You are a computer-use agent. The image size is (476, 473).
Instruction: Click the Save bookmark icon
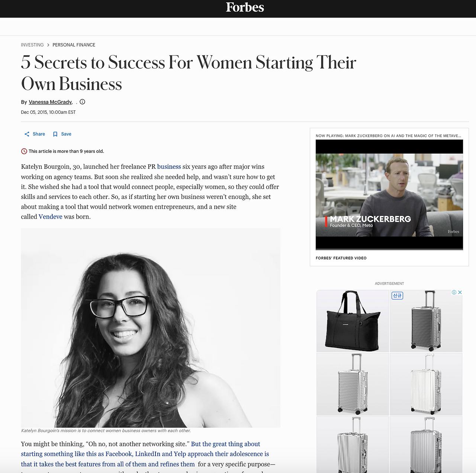click(55, 134)
